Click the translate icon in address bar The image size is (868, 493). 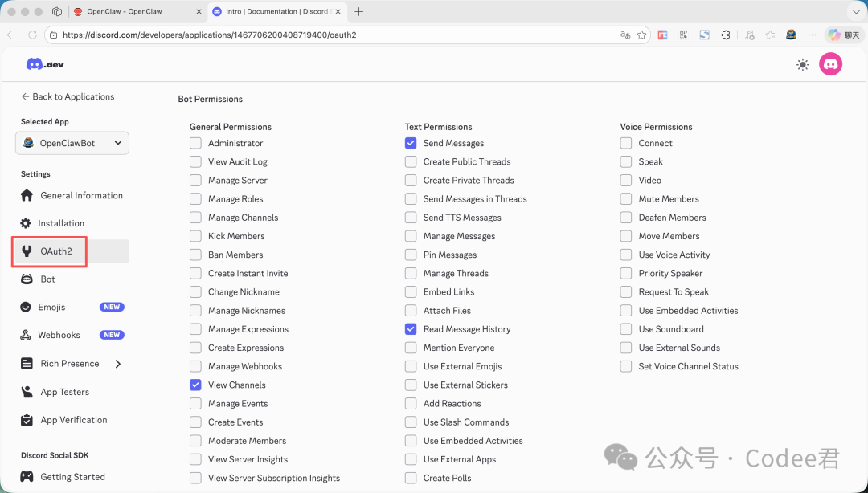625,35
